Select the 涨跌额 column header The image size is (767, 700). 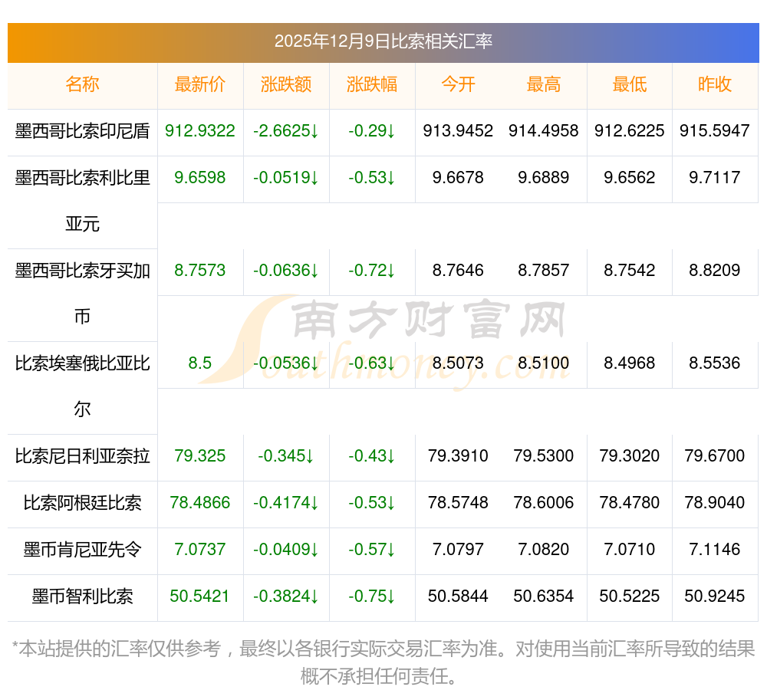point(285,85)
